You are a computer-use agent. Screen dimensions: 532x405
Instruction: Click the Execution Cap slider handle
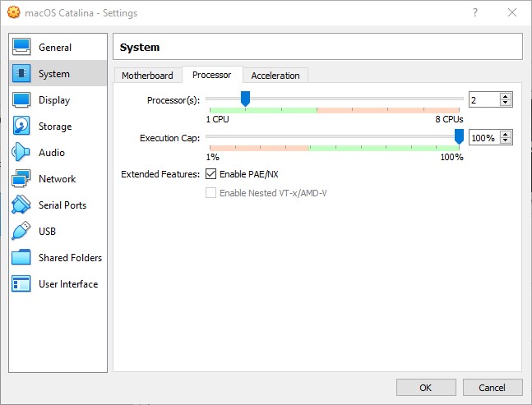click(459, 136)
